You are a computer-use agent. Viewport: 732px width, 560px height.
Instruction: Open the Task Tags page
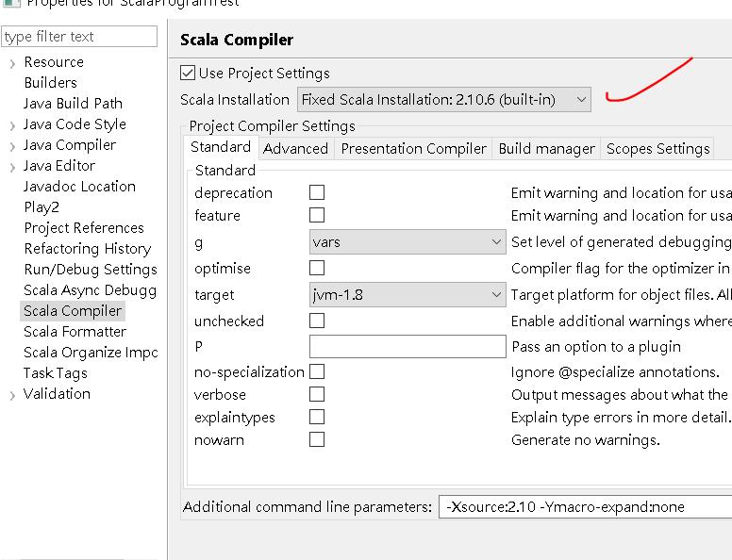55,373
